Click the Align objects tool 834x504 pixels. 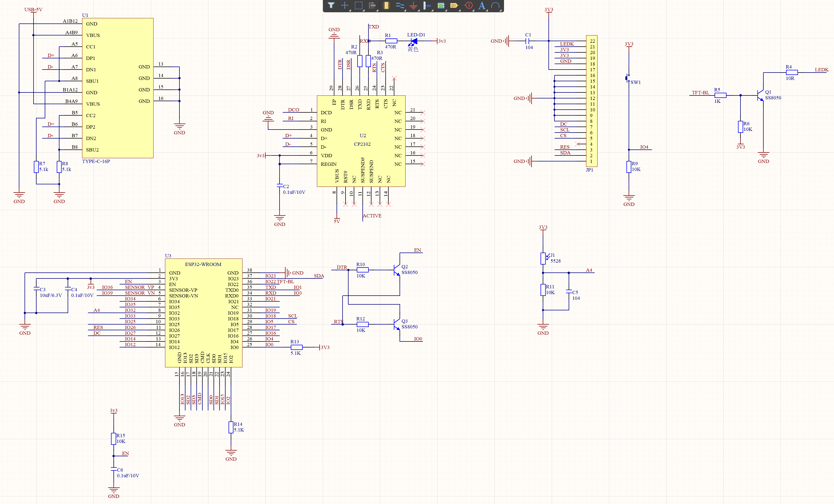[372, 5]
